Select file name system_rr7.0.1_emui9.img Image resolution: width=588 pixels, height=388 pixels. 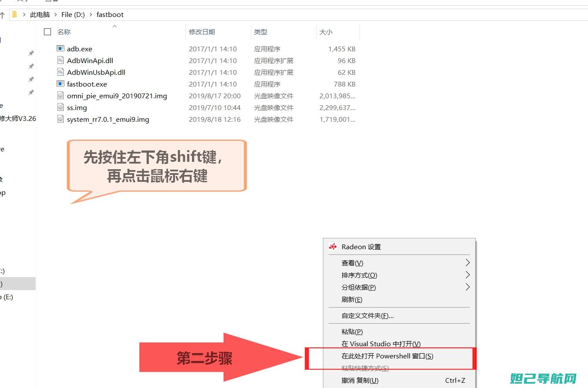[x=108, y=119]
